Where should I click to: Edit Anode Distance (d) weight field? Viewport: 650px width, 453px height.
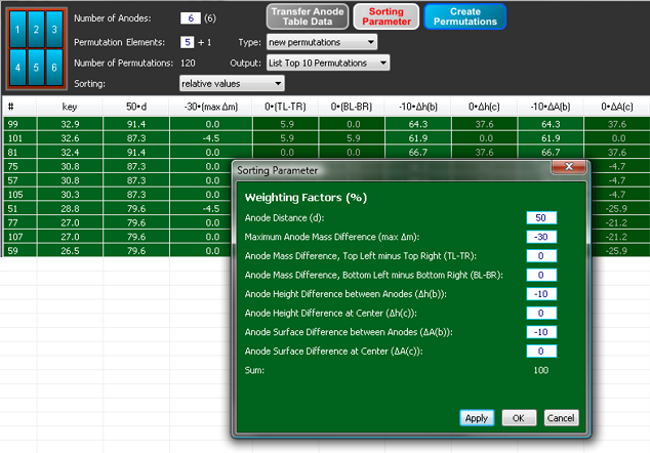(x=541, y=218)
